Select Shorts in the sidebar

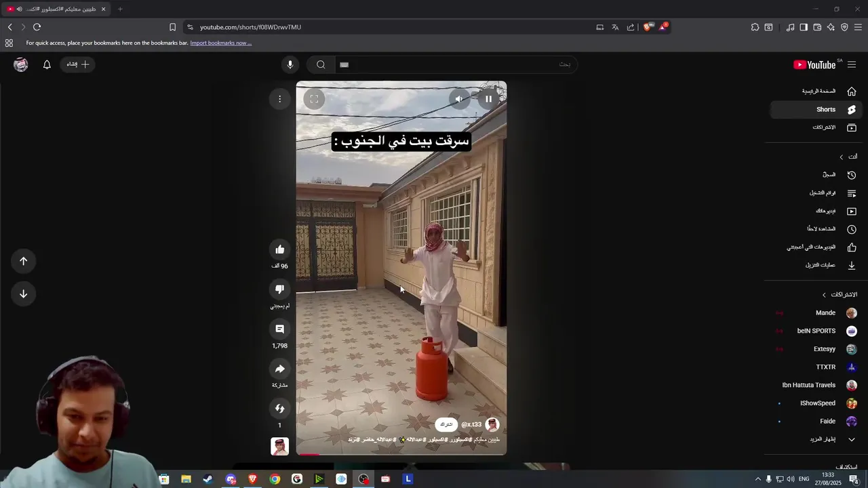(816, 109)
